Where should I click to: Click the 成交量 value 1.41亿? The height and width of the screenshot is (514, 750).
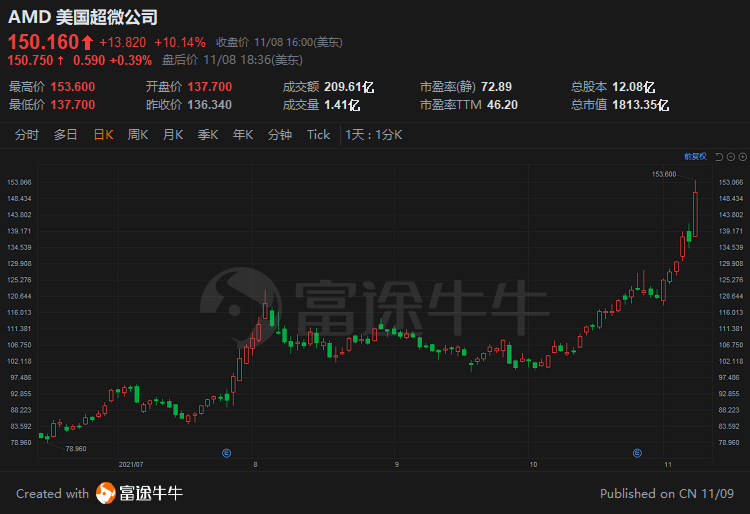pyautogui.click(x=342, y=104)
